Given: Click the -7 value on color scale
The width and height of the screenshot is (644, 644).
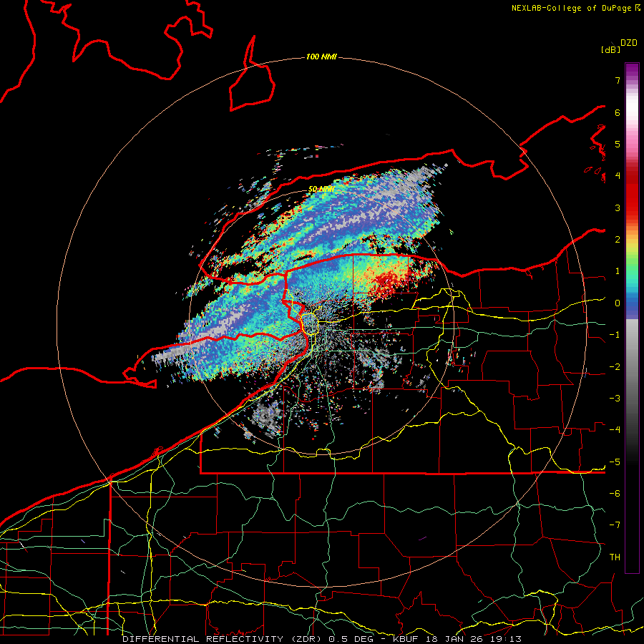Looking at the screenshot, I should click(615, 525).
